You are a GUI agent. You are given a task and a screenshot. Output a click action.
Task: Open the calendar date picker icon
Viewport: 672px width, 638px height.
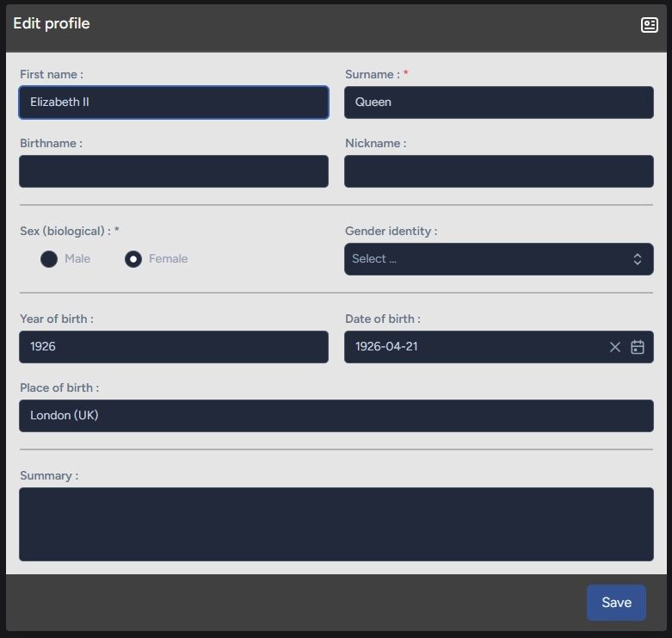[638, 347]
